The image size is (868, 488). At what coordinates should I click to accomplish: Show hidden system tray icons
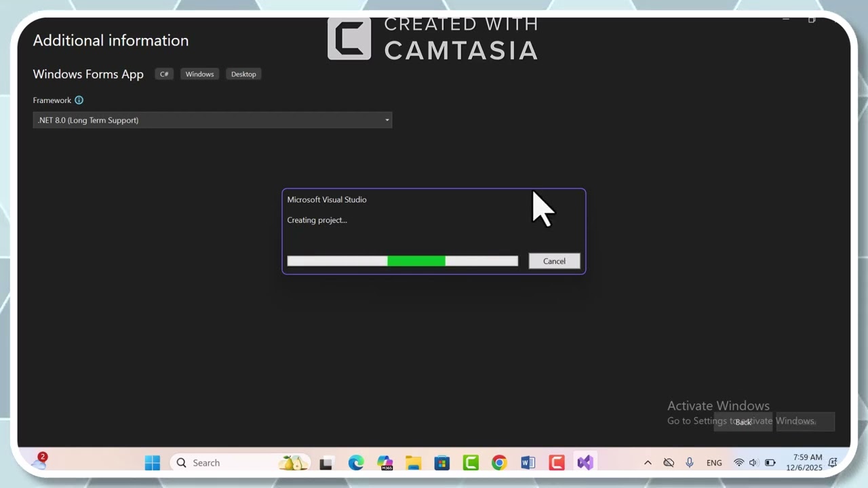pyautogui.click(x=648, y=463)
